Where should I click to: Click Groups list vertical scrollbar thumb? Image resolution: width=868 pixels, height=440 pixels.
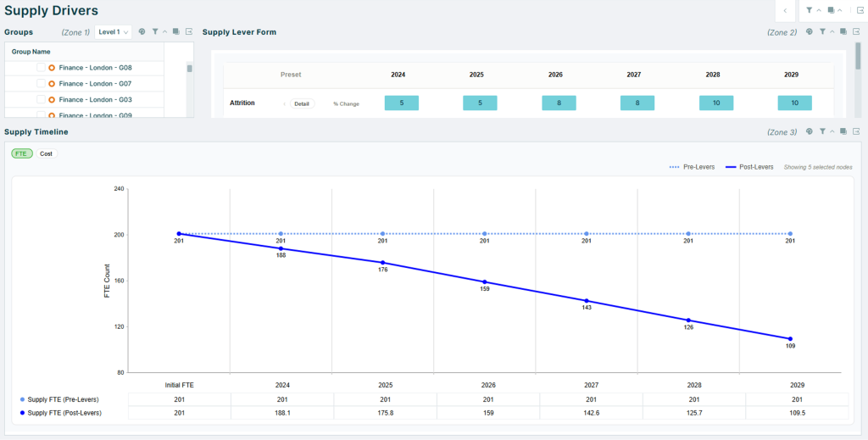click(189, 69)
